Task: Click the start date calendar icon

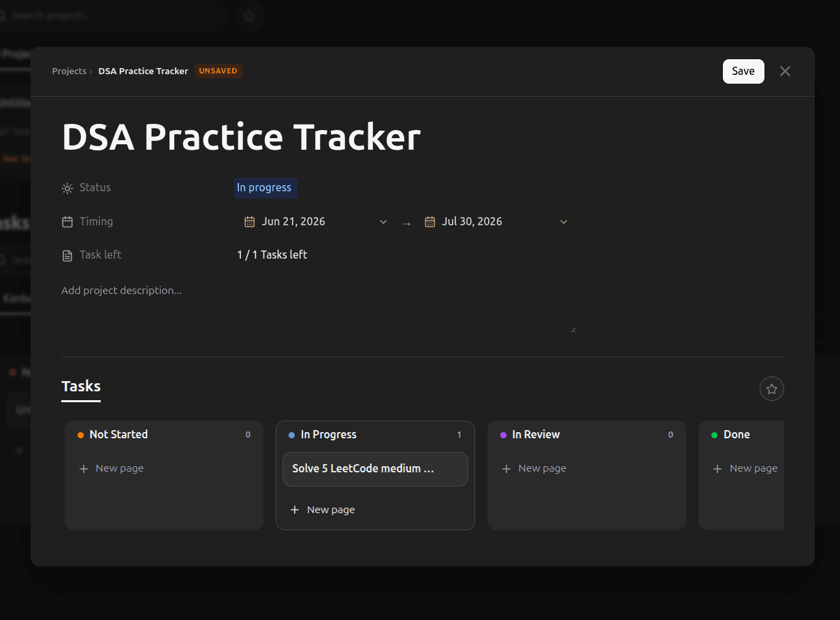Action: [x=250, y=222]
